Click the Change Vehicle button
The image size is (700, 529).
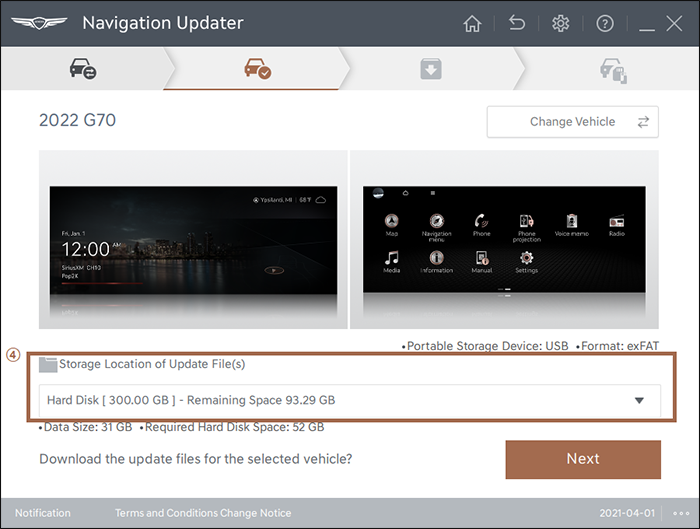572,122
